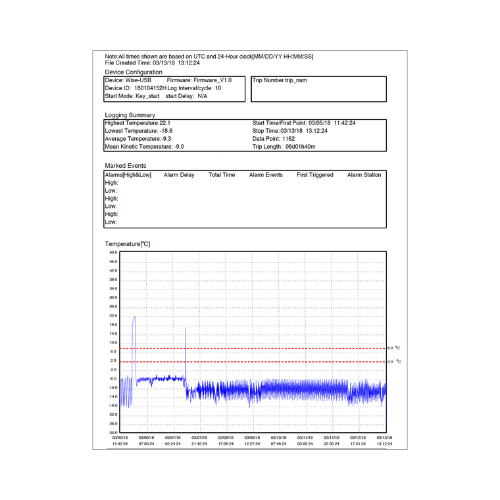This screenshot has width=500, height=500.
Task: Click the 'Temperature[°C]' chart title
Action: pos(127,244)
